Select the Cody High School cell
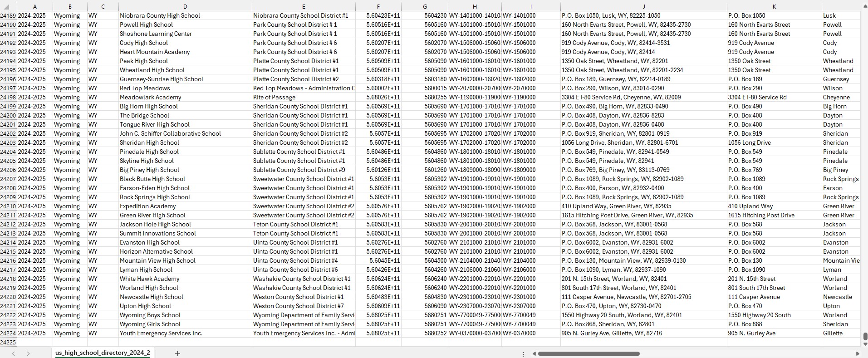 [144, 43]
